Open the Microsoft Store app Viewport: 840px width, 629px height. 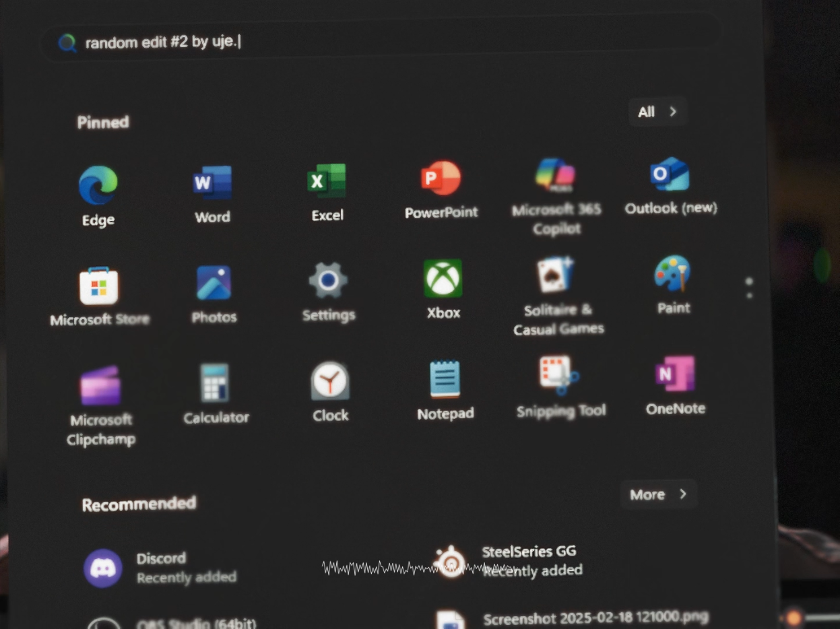click(x=99, y=296)
